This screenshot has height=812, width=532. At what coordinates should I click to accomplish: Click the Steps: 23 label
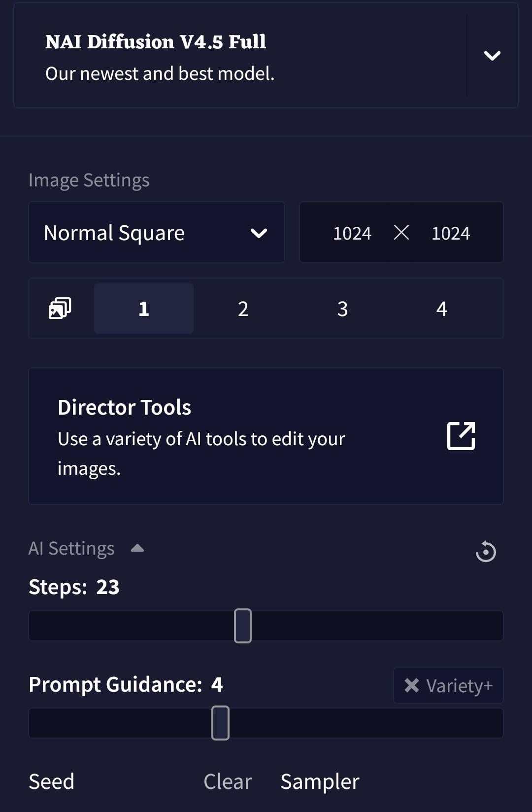tap(74, 587)
